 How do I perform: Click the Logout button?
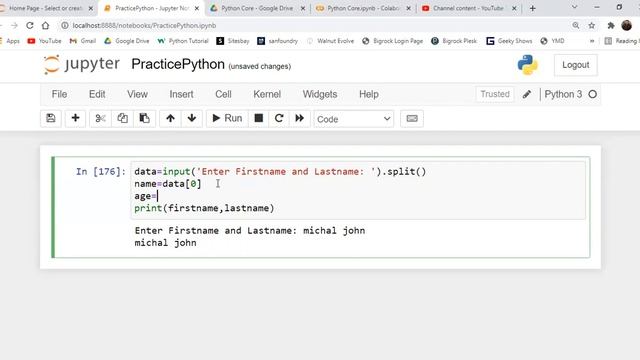(x=576, y=65)
